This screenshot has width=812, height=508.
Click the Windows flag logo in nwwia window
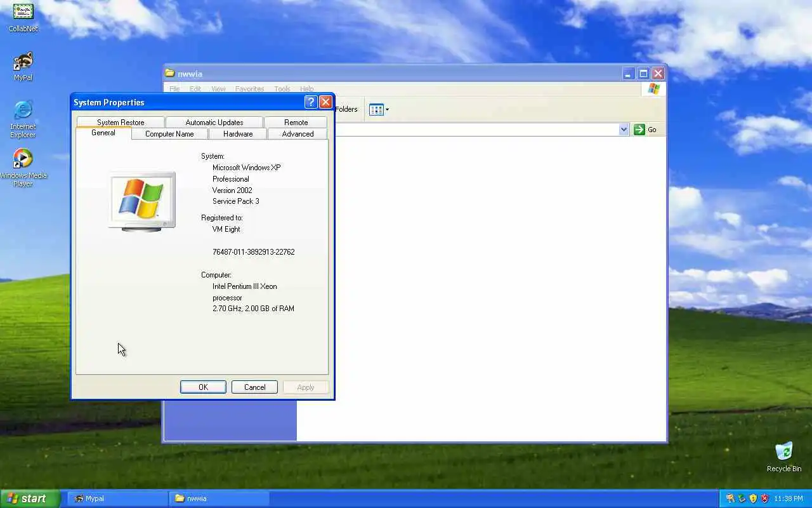coord(653,89)
